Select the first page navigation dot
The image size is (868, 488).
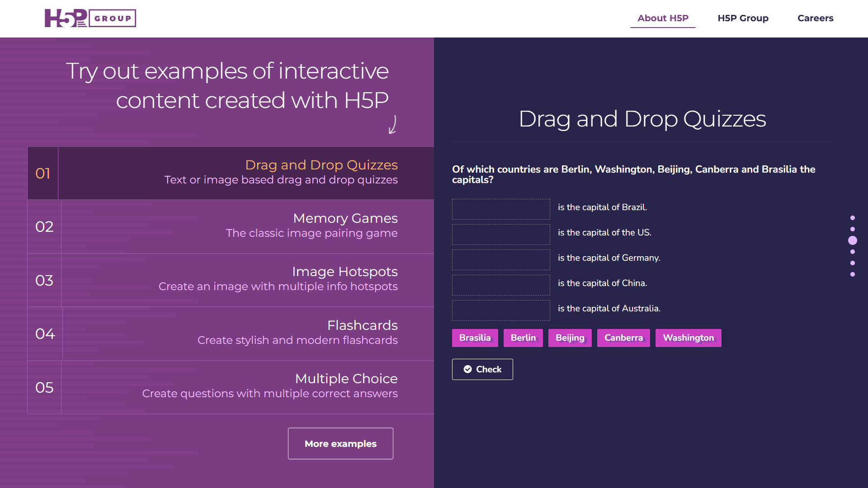click(852, 218)
